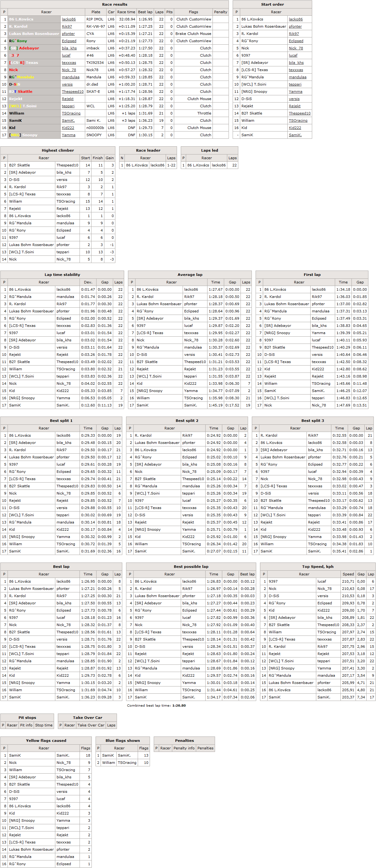Select the Highest climber table title
376x868 pixels.
pos(58,150)
